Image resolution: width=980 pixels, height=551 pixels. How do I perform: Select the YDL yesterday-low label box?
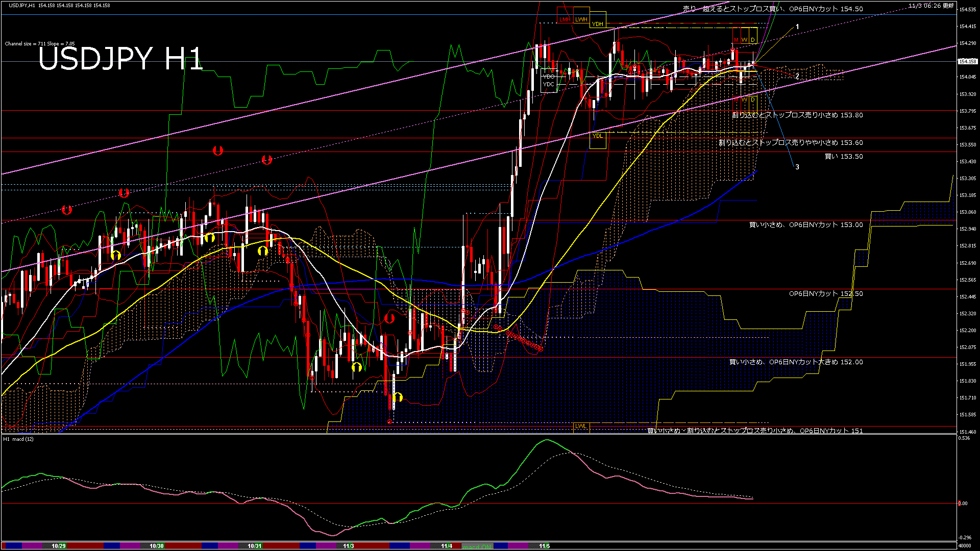point(597,136)
